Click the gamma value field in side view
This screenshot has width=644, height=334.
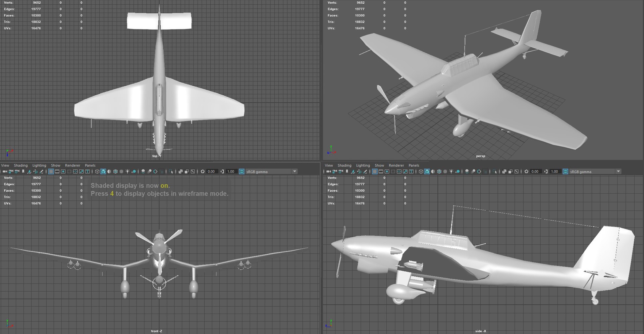[556, 172]
